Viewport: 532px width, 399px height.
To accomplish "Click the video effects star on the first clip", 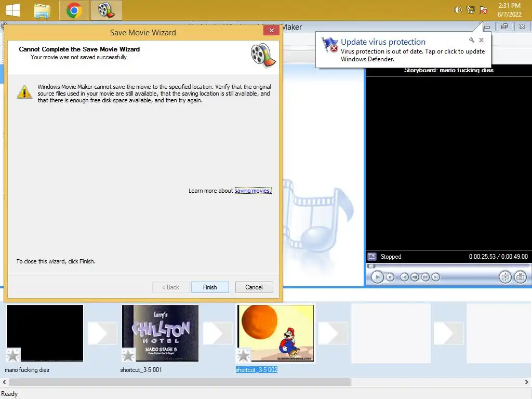I will [x=13, y=355].
